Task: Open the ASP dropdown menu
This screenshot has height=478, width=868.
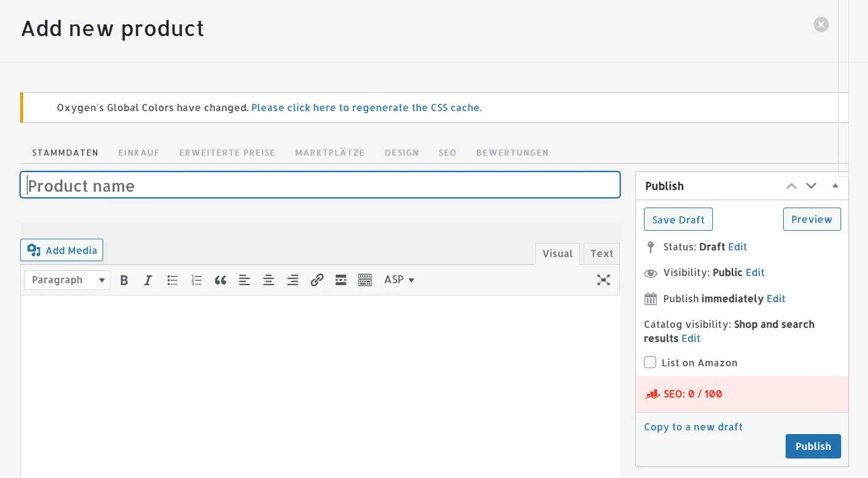Action: (399, 280)
